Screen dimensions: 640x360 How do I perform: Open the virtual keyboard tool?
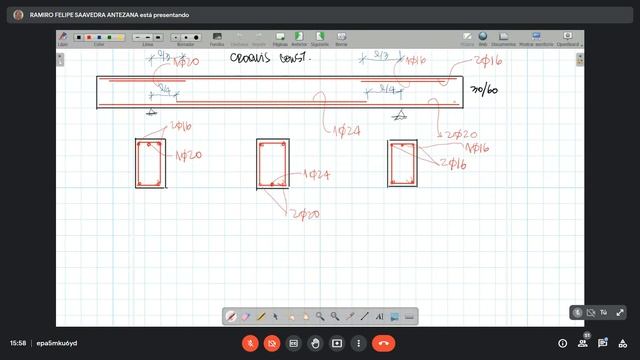pyautogui.click(x=409, y=316)
